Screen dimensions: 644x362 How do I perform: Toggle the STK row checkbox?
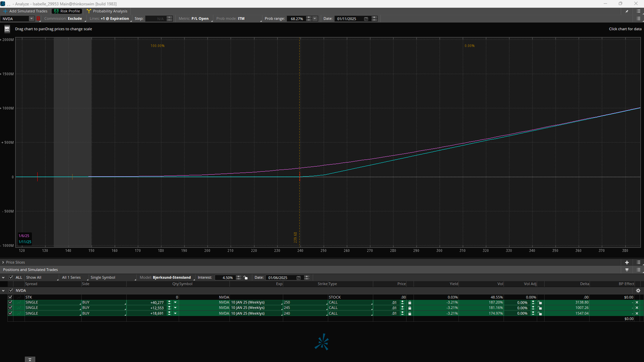click(10, 297)
